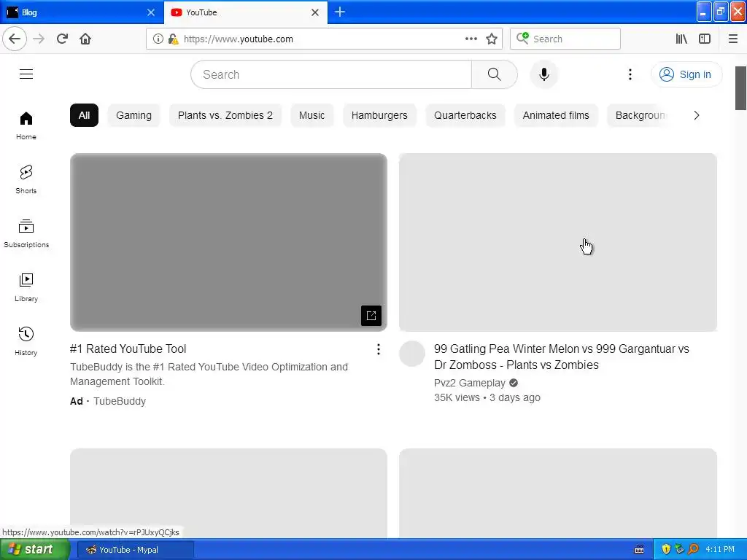
Task: Select the Animated films chip
Action: pyautogui.click(x=556, y=115)
